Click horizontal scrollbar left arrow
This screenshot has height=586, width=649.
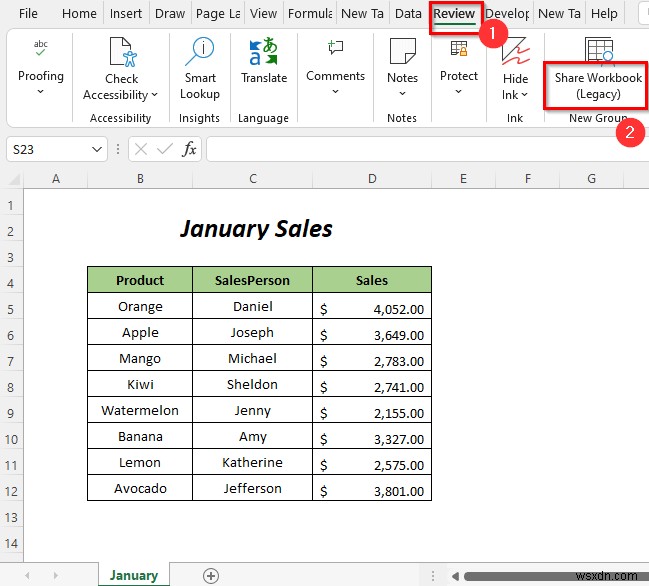click(x=455, y=576)
